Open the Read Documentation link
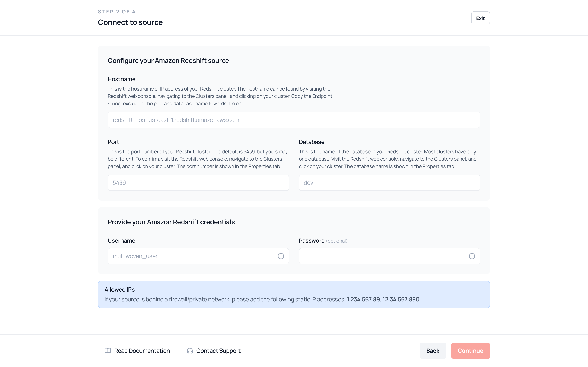The height and width of the screenshot is (367, 588). [142, 350]
